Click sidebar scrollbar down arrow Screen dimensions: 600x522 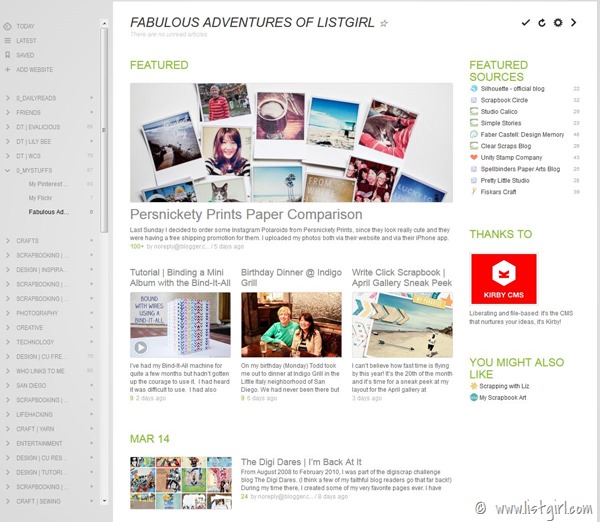tap(104, 501)
